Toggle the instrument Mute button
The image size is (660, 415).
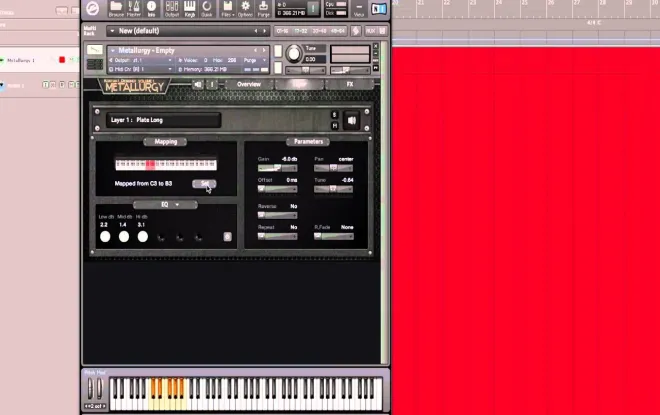(x=278, y=67)
